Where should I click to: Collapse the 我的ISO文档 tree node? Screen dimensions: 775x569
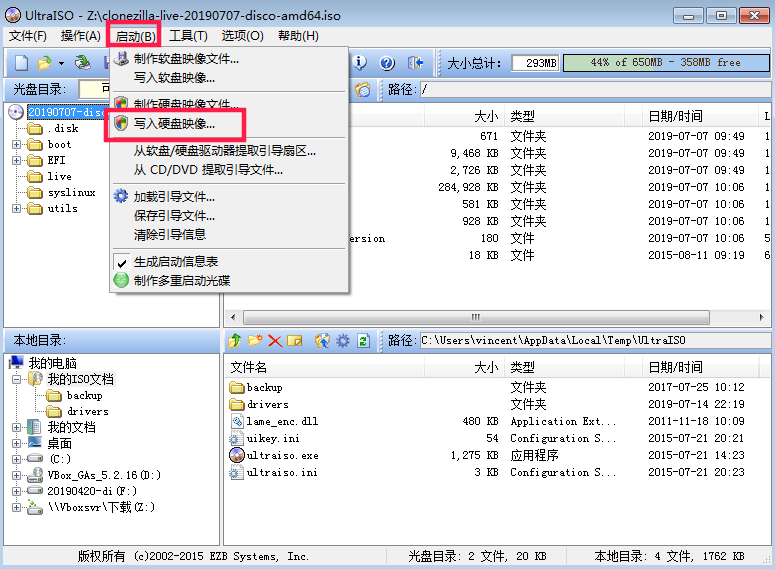tap(16, 379)
